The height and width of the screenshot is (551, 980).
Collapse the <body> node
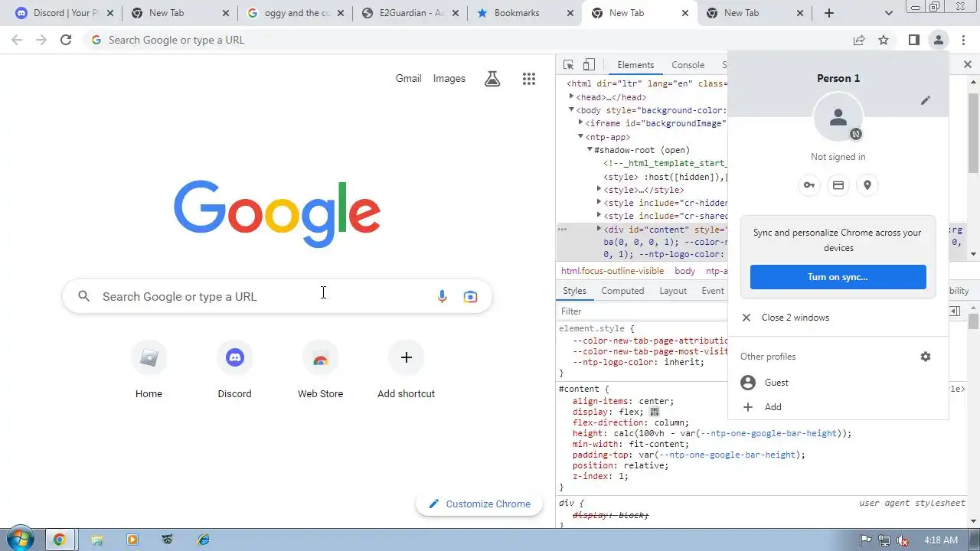pyautogui.click(x=571, y=109)
